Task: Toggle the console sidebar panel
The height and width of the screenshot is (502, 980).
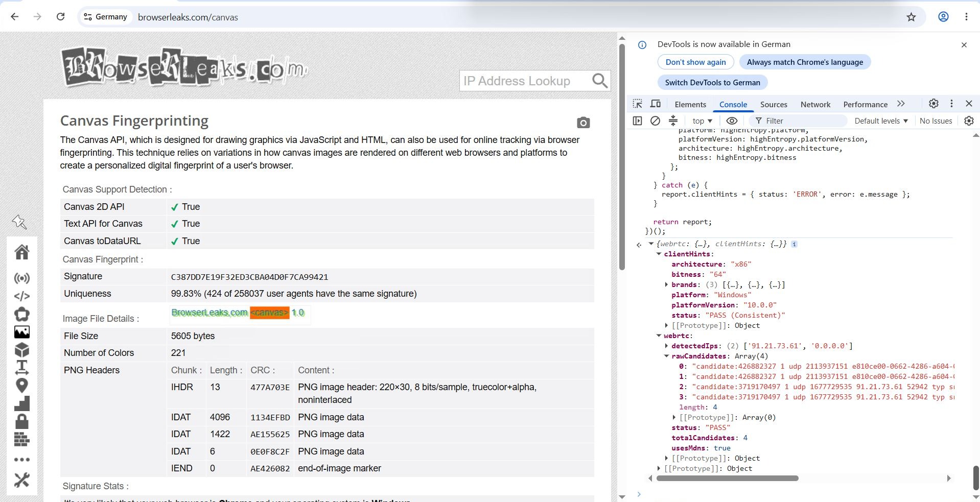Action: tap(637, 121)
